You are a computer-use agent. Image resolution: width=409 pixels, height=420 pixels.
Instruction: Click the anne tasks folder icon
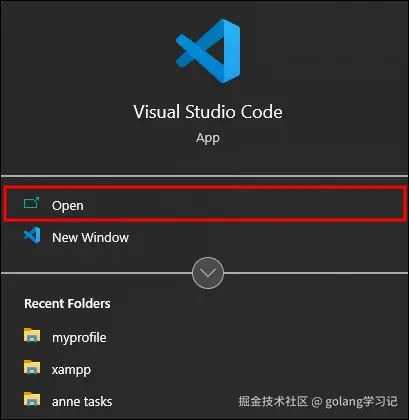(x=32, y=399)
